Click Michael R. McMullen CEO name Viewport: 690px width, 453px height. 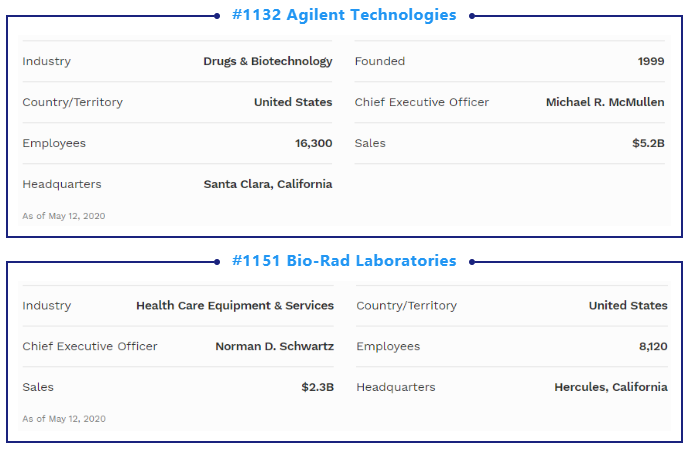tap(605, 102)
